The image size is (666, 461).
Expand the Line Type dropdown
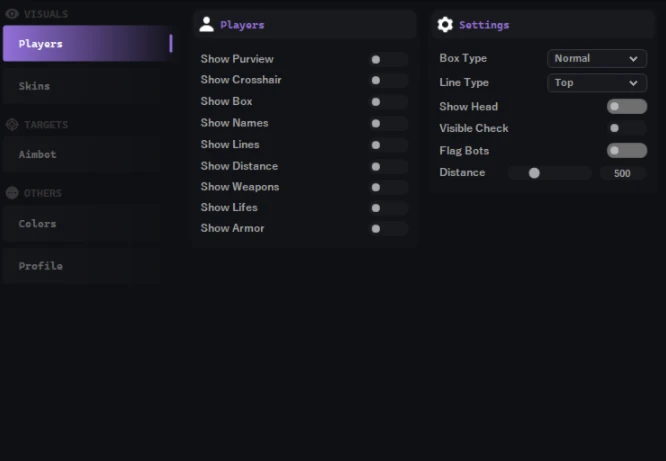click(597, 82)
